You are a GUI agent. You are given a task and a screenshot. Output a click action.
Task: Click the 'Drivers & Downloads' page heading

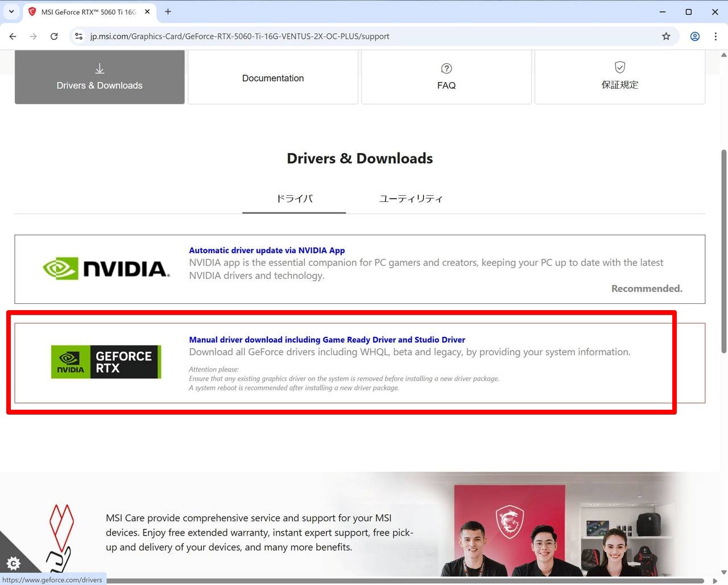[x=359, y=158]
